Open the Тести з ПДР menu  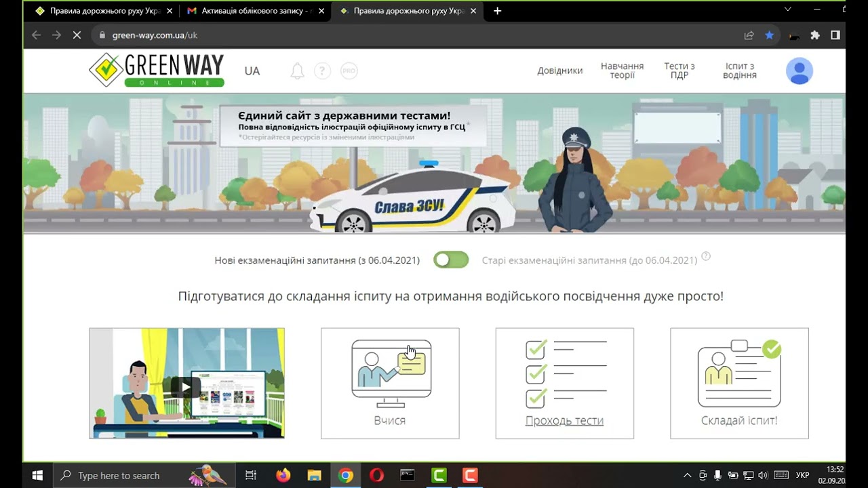679,70
